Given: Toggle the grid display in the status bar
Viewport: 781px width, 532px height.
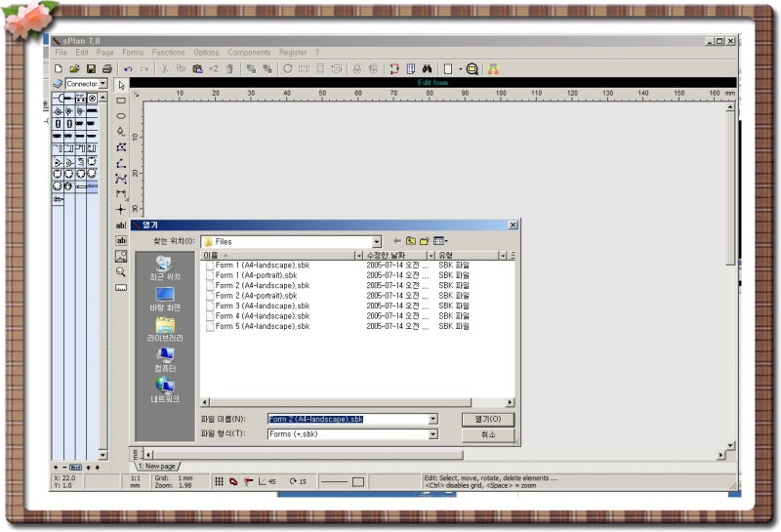Looking at the screenshot, I should [219, 481].
